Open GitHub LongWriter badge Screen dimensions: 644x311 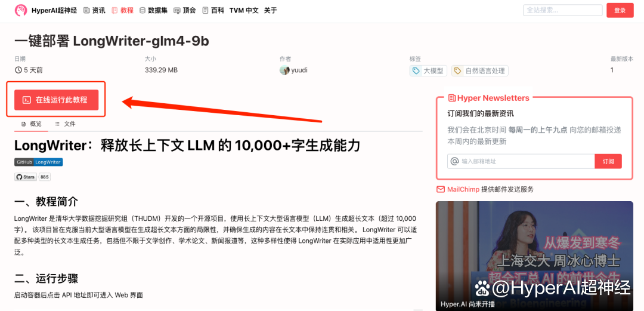(39, 162)
